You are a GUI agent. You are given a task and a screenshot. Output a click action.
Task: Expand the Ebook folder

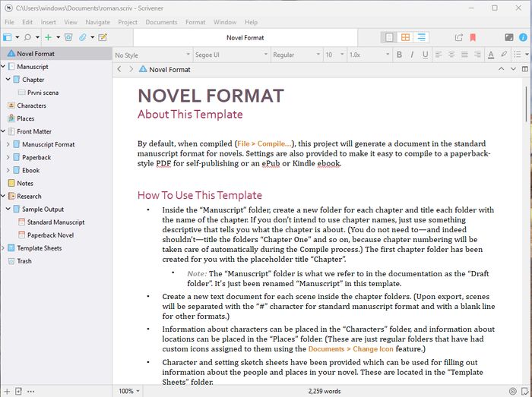coord(8,170)
